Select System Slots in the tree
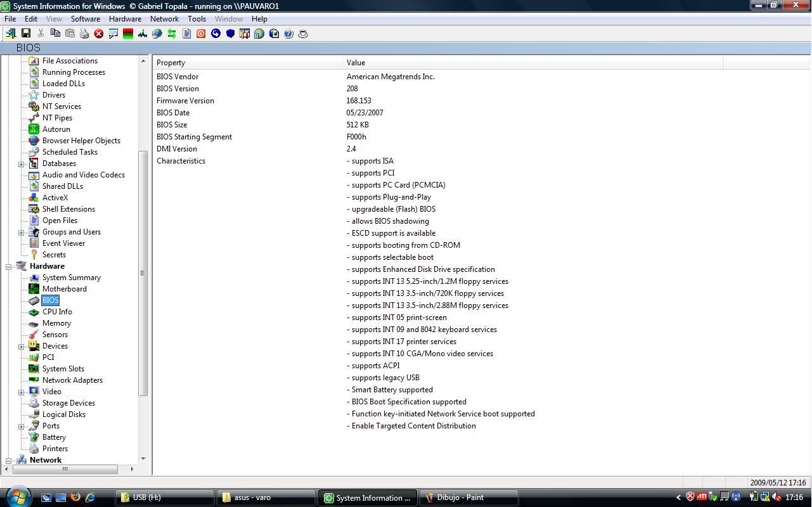Image resolution: width=812 pixels, height=507 pixels. [x=63, y=369]
